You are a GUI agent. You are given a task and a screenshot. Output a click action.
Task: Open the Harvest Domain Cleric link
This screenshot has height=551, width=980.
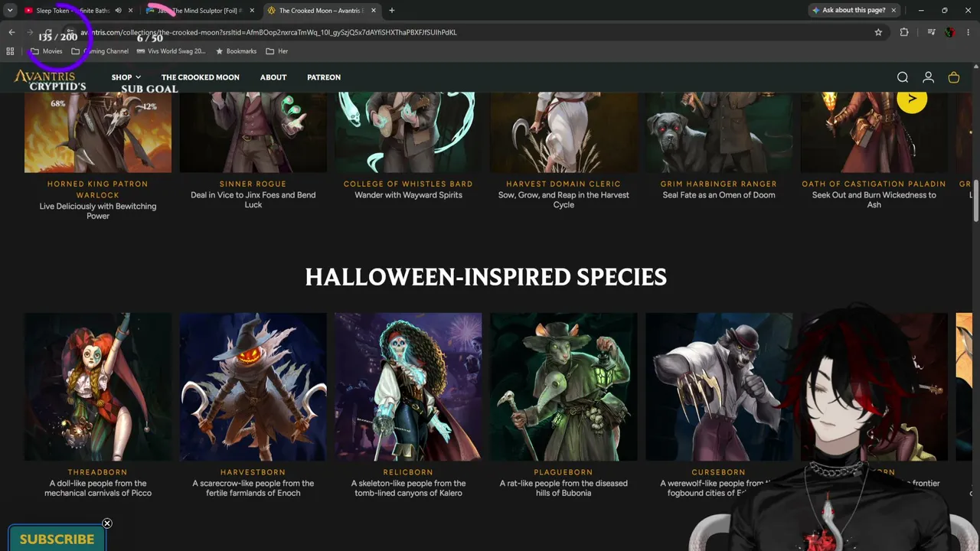click(x=563, y=184)
